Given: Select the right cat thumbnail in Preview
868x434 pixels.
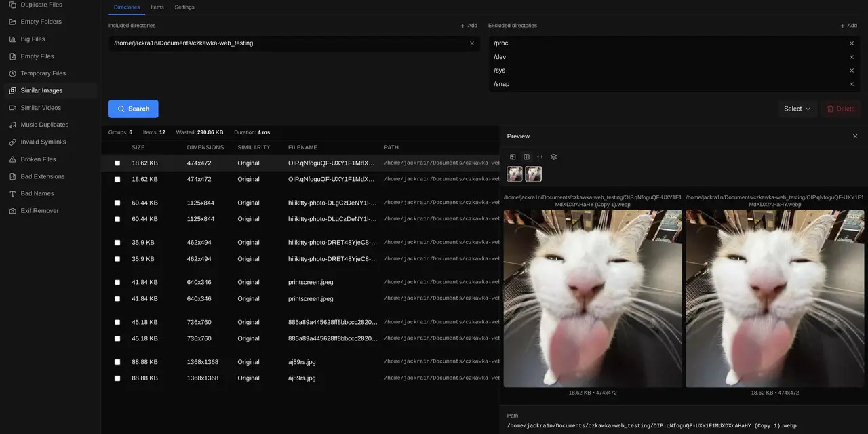Looking at the screenshot, I should (534, 174).
